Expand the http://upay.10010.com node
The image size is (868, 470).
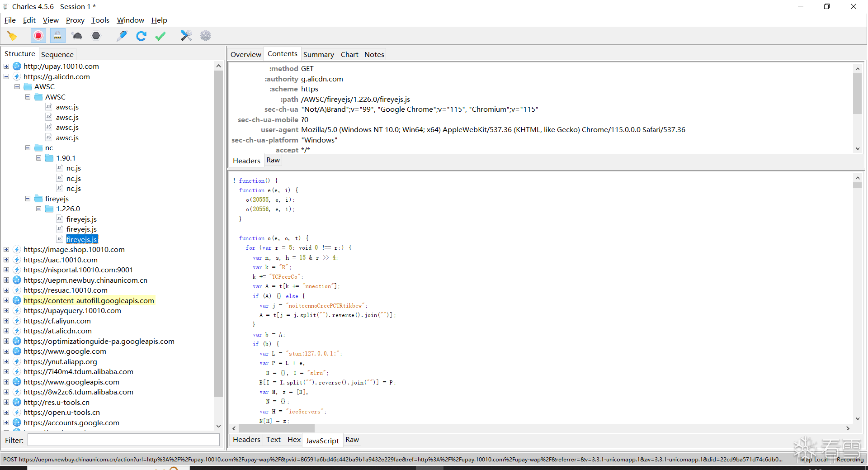click(6, 66)
